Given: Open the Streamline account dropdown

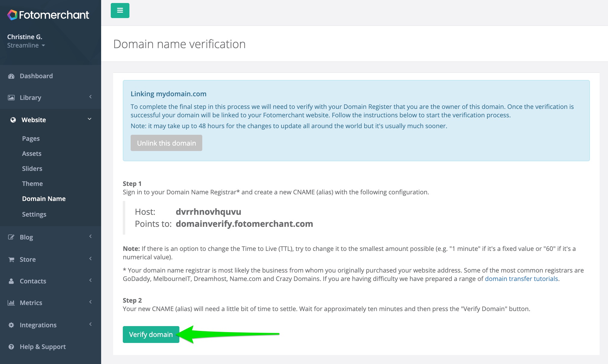Looking at the screenshot, I should 26,45.
